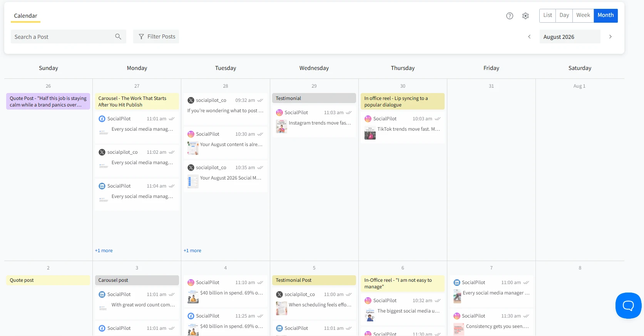The height and width of the screenshot is (336, 644).
Task: Open the Quote Post note on Sunday 26
Action: tap(48, 101)
